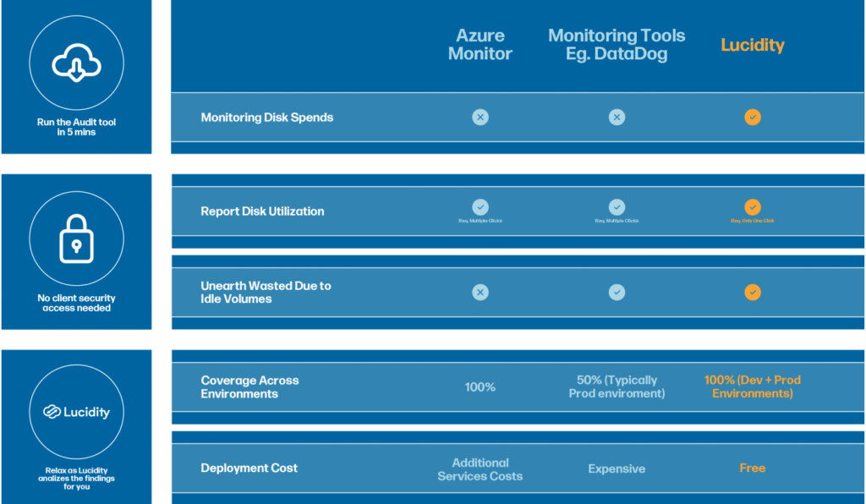
Task: Click DataDog's check for Report Disk Utilization
Action: tap(617, 207)
